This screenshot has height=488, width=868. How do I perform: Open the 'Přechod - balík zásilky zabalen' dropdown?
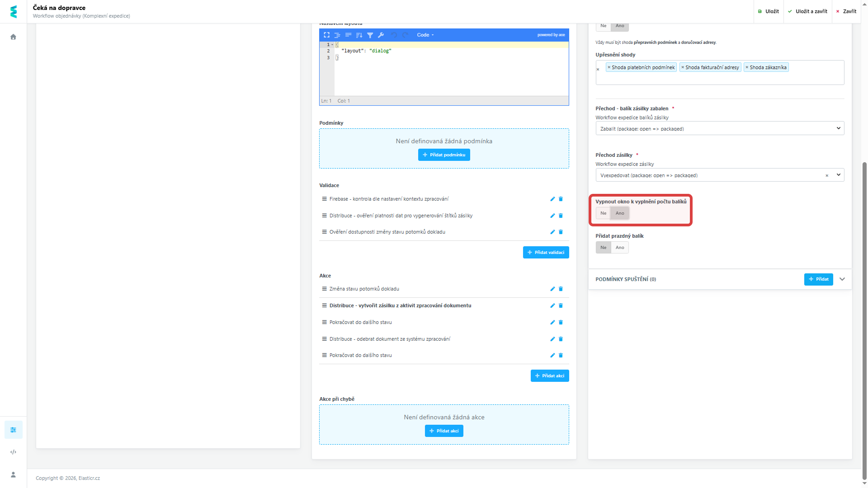pos(719,128)
